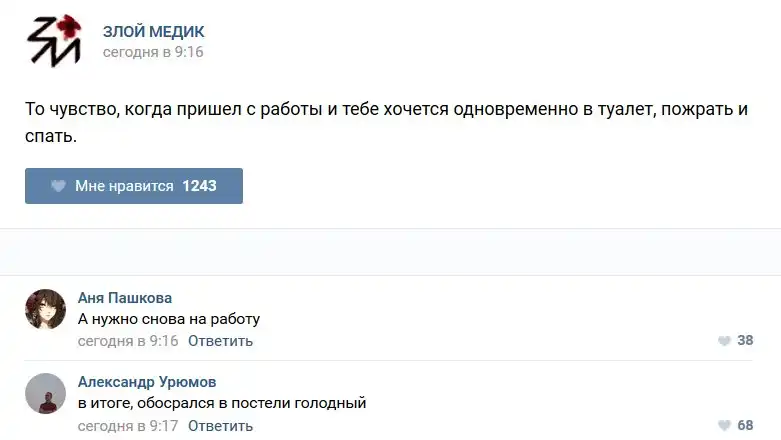Like Аня Пашкова's comment with the heart icon
The height and width of the screenshot is (440, 781).
coord(724,341)
